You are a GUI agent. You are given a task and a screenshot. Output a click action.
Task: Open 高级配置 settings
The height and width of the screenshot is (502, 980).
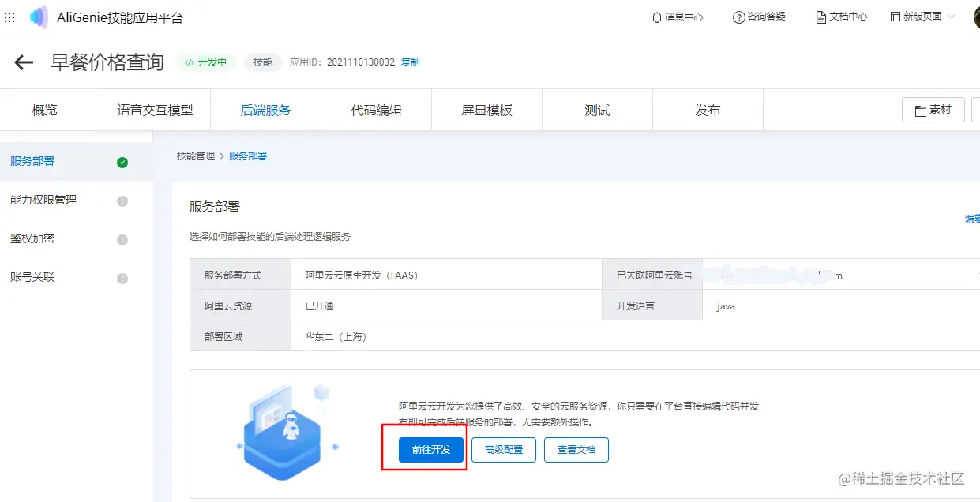click(x=504, y=449)
